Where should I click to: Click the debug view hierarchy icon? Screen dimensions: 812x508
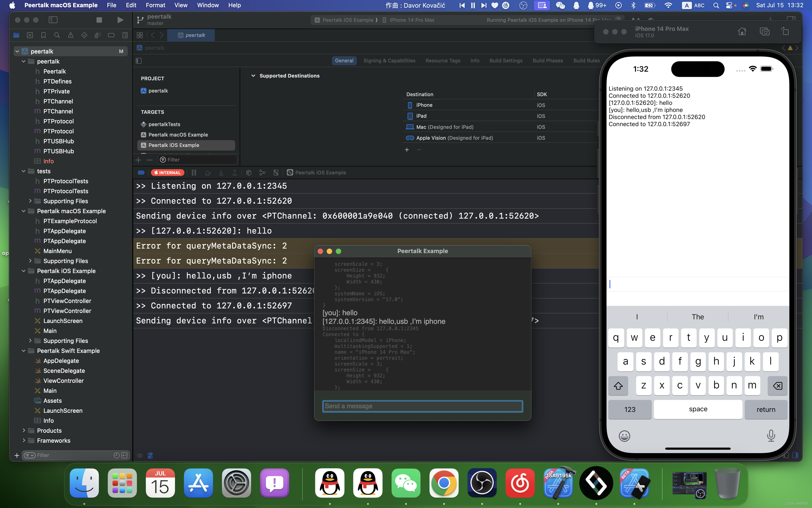click(x=249, y=173)
